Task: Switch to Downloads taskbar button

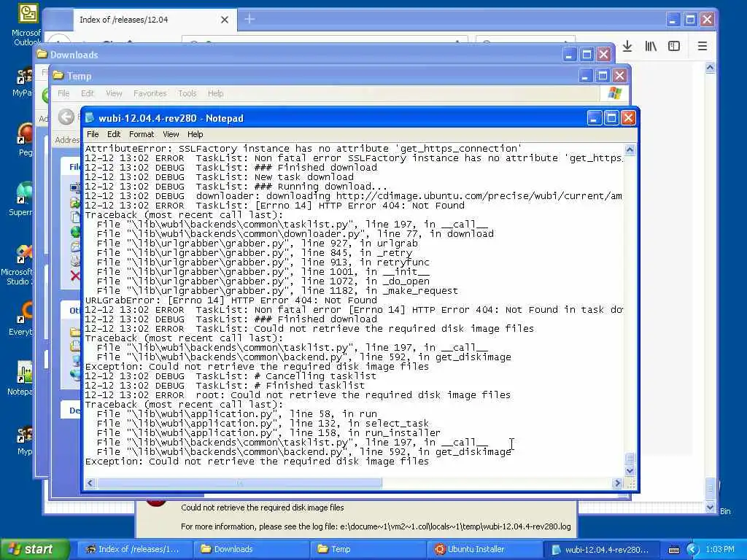Action: [x=250, y=549]
